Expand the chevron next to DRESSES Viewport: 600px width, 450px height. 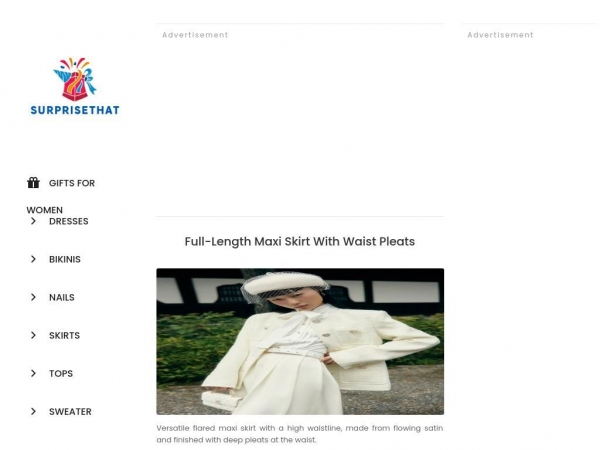tap(33, 221)
